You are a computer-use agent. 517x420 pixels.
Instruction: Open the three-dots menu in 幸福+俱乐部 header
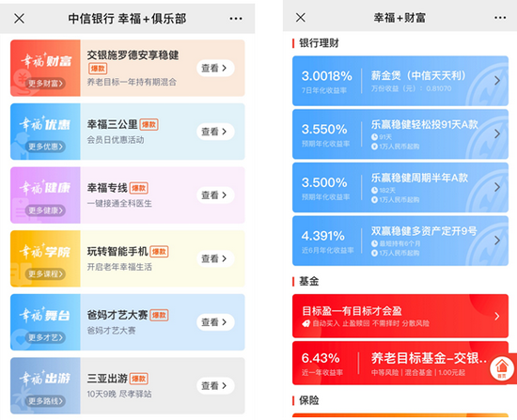pyautogui.click(x=236, y=19)
